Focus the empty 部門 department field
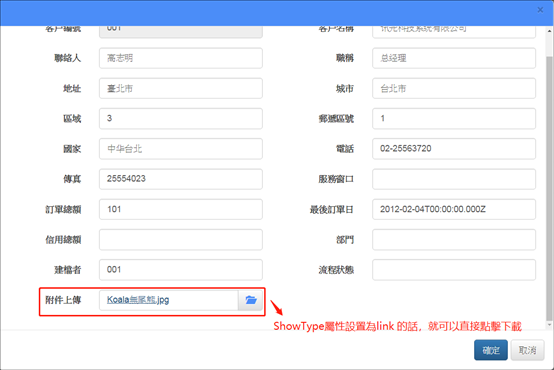554x370 pixels. (x=454, y=240)
